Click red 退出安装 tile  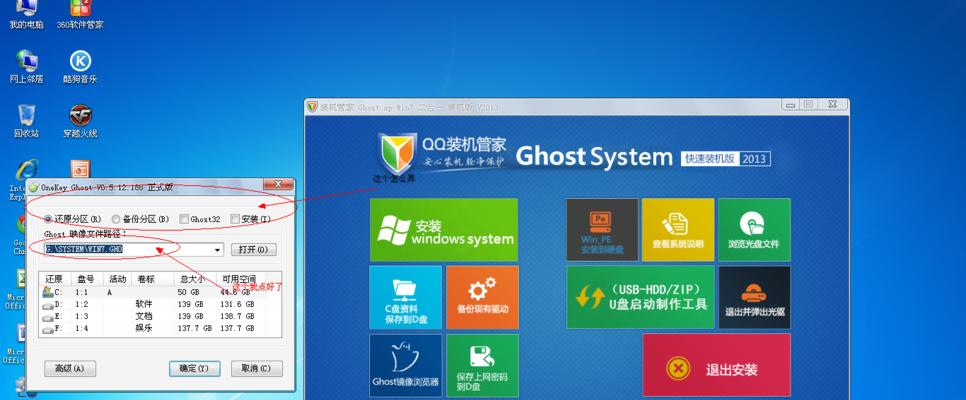[716, 365]
